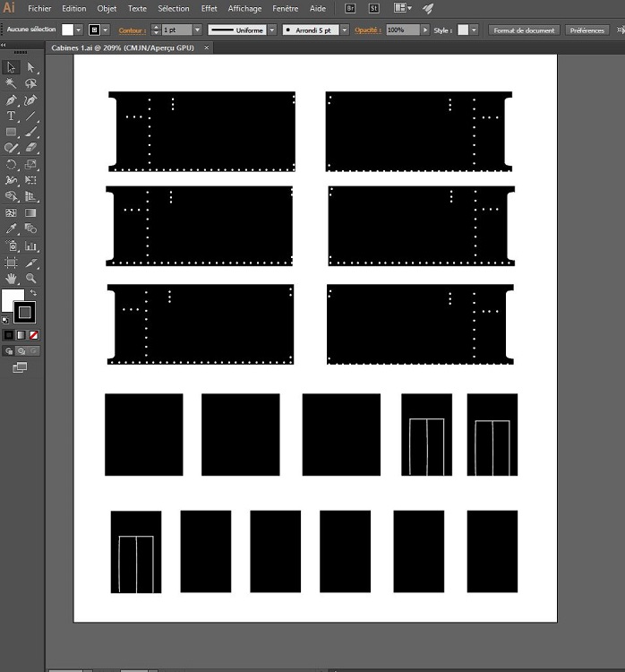Set the paint attribute to None
This screenshot has width=625, height=672.
[x=33, y=334]
